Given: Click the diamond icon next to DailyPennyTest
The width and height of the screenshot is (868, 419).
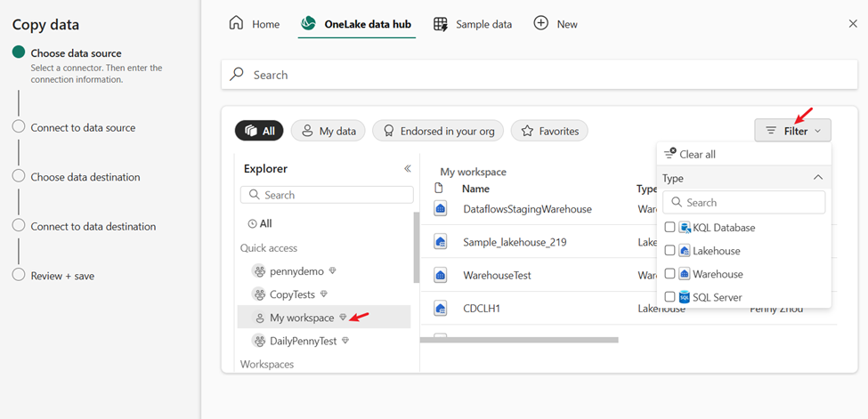Looking at the screenshot, I should (345, 342).
